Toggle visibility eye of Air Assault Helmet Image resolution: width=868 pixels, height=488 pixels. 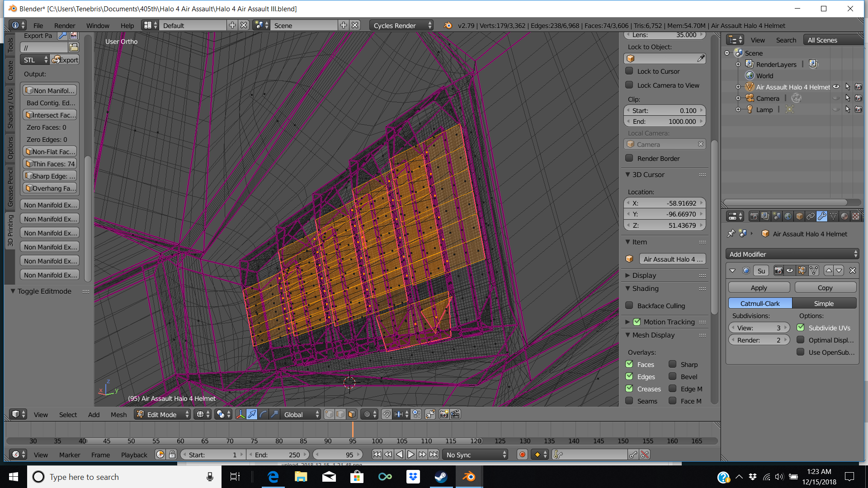tap(836, 87)
